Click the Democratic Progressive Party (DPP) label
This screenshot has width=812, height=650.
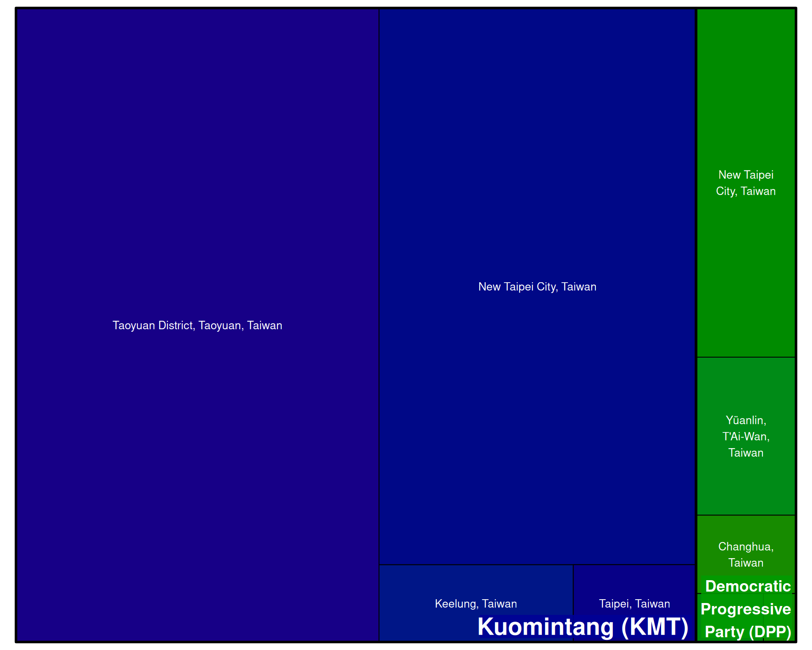(x=746, y=609)
